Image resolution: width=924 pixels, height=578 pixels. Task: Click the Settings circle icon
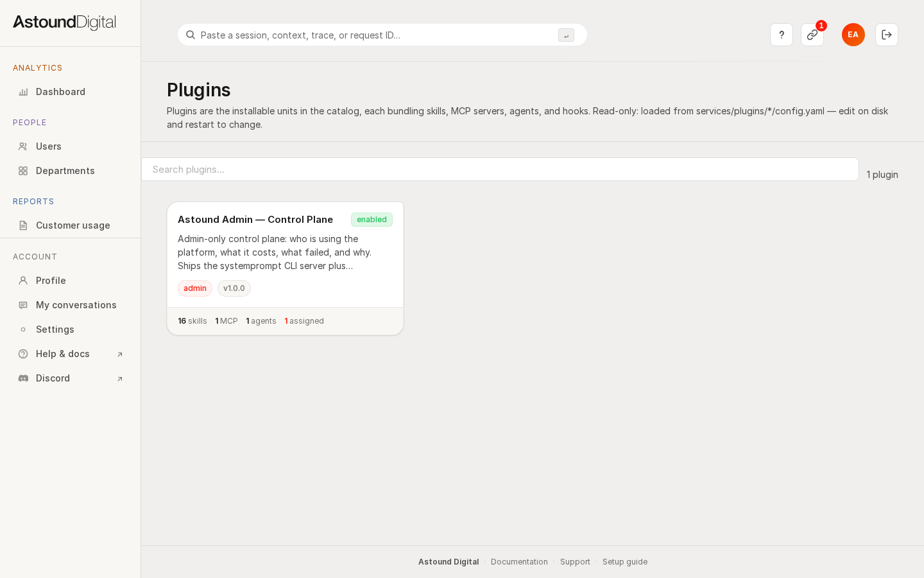23,329
